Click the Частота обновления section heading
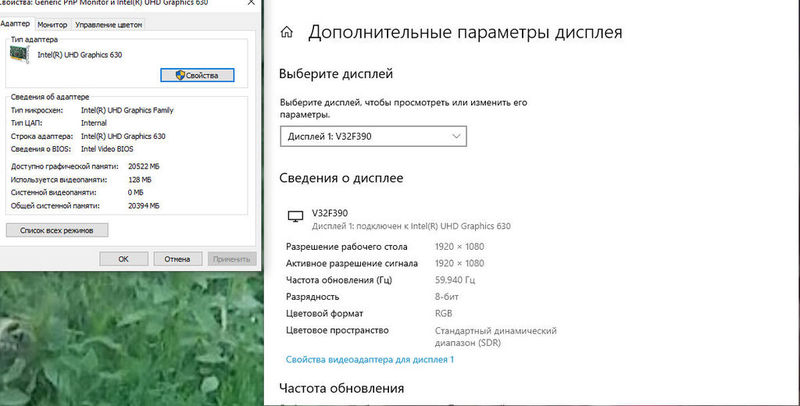 [x=341, y=388]
